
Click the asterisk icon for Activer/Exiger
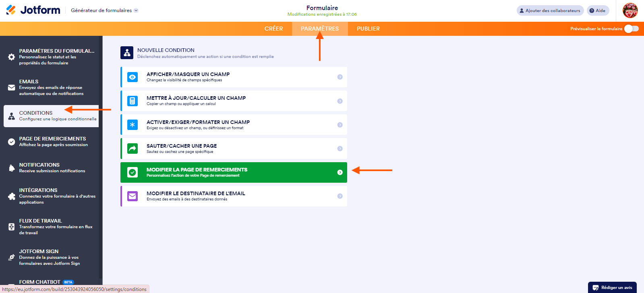133,125
